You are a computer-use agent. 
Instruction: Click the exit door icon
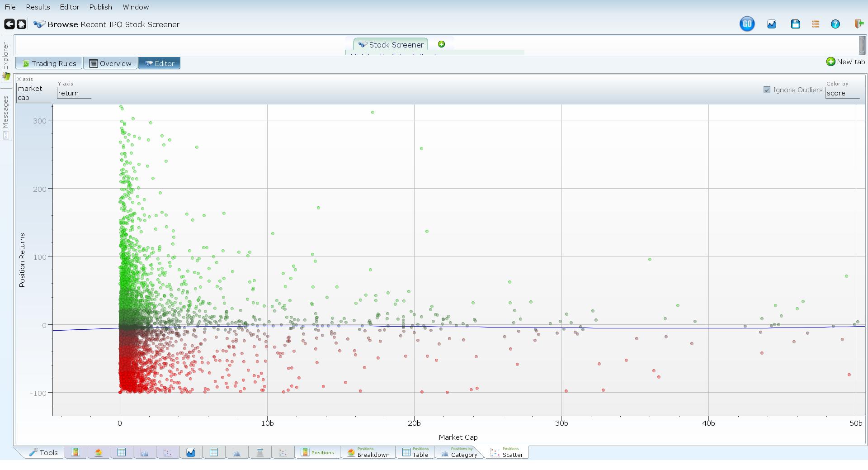[859, 24]
